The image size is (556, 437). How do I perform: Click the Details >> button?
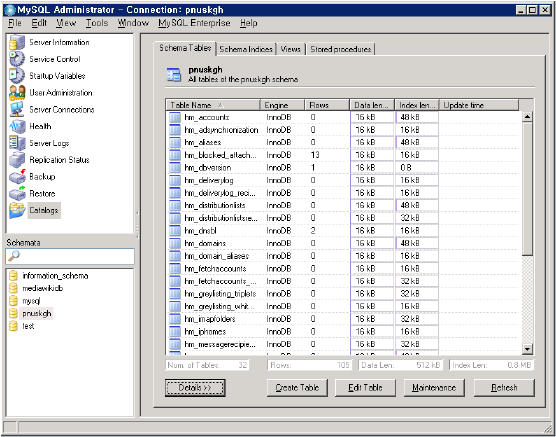(x=195, y=388)
